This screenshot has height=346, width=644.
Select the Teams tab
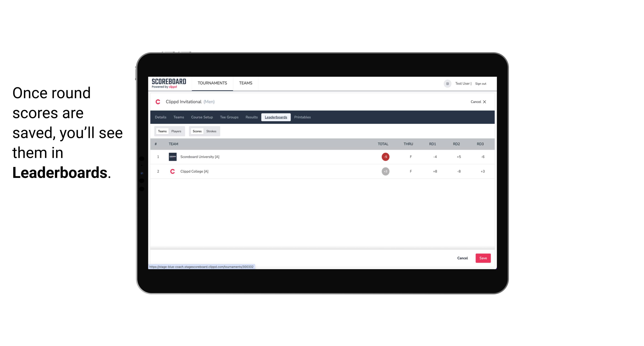162,131
